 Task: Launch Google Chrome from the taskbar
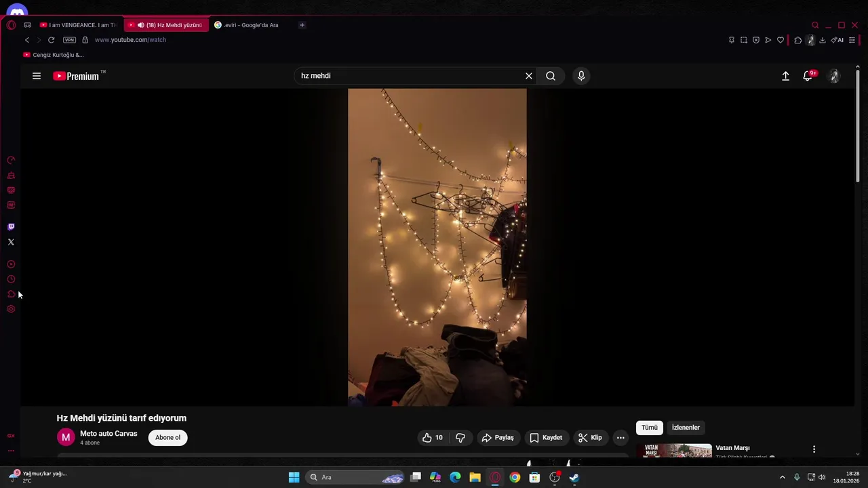[x=515, y=477]
